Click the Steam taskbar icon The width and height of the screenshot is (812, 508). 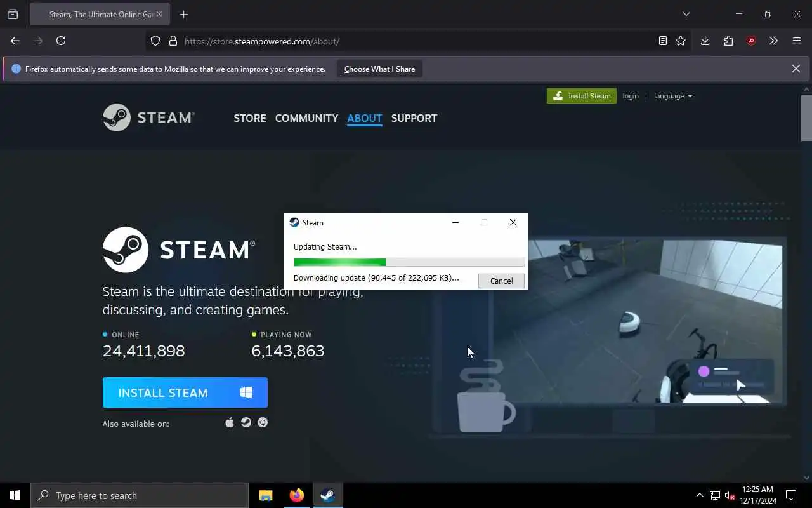point(327,495)
